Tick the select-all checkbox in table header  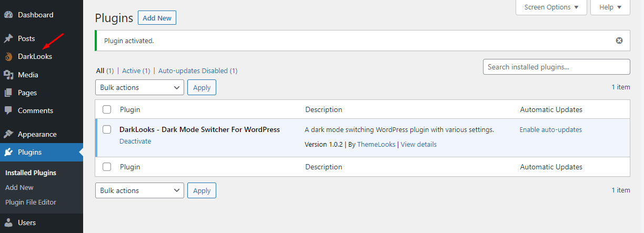[107, 109]
